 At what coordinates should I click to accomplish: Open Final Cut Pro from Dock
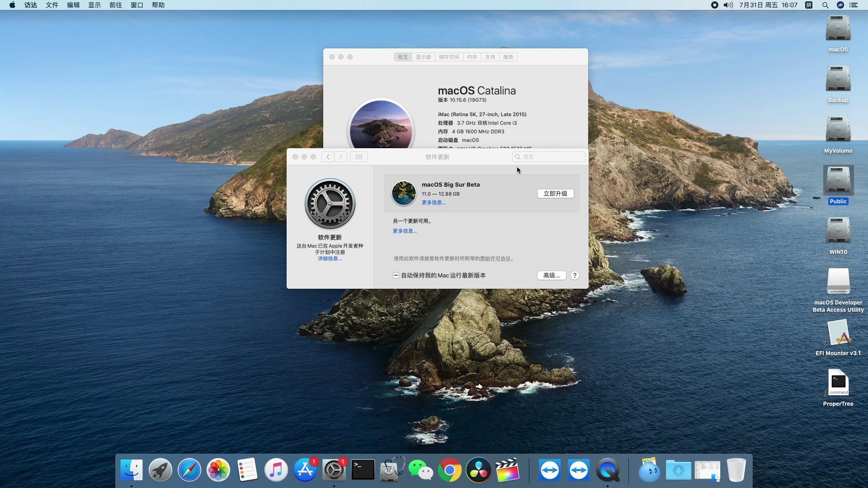point(508,470)
